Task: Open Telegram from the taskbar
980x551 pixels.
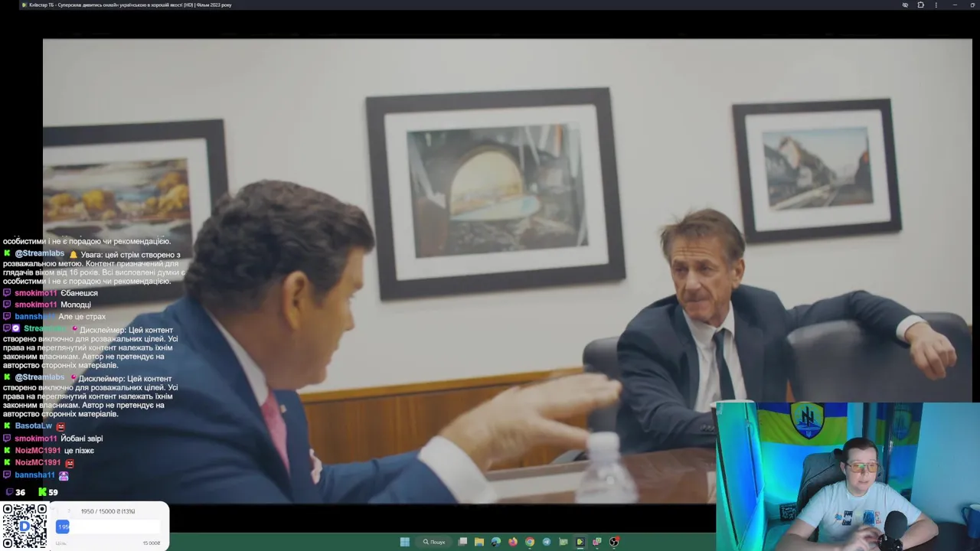Action: (547, 542)
